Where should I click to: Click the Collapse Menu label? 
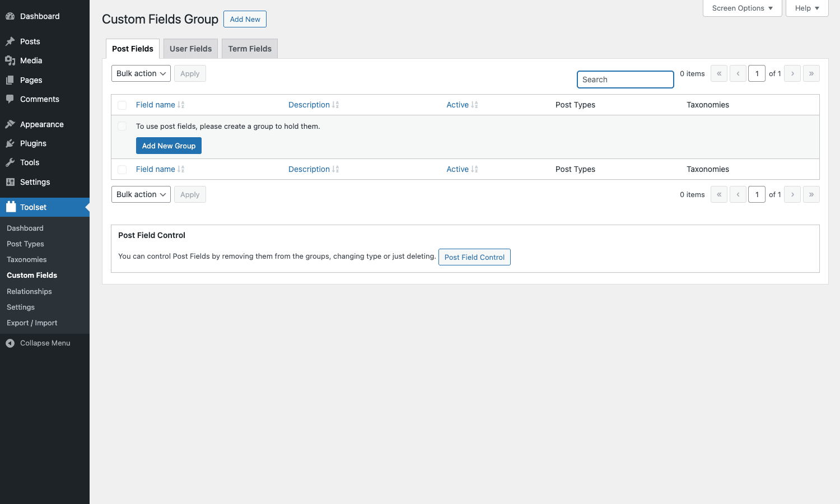(45, 343)
